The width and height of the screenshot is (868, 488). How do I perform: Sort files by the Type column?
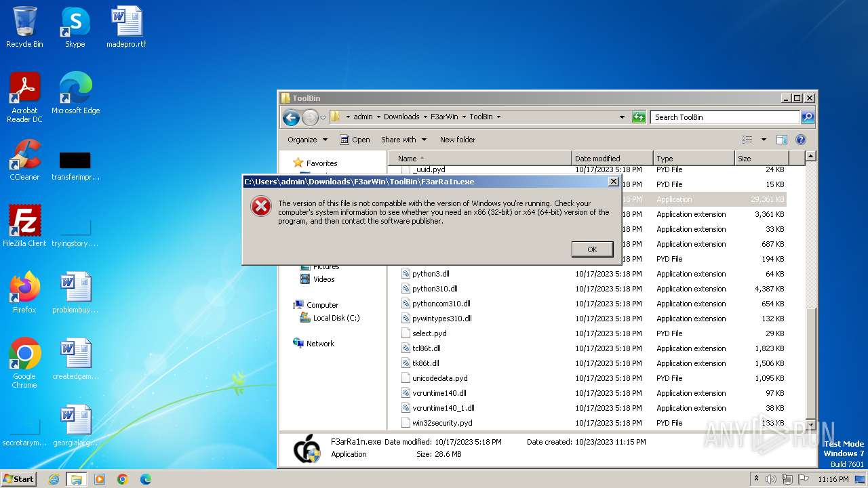click(694, 159)
